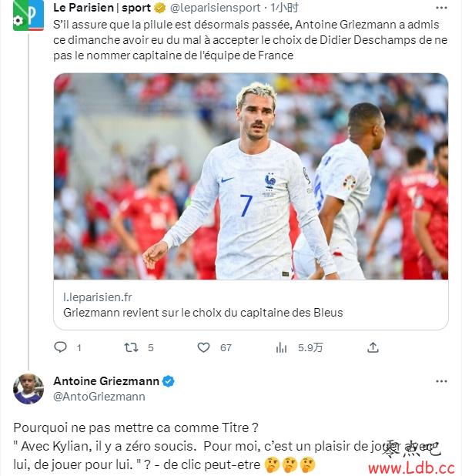
Task: View post analytics bar chart icon
Action: 281,347
